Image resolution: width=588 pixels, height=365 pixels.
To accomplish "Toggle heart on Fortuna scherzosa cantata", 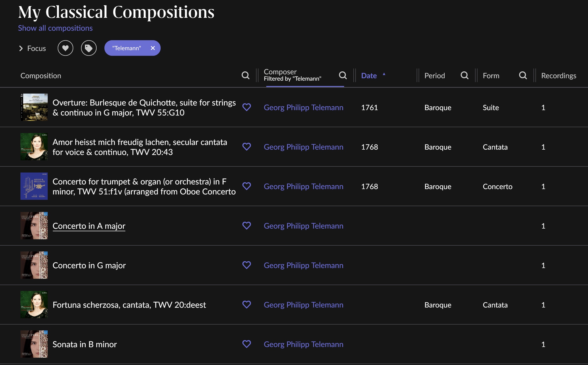I will [x=247, y=305].
